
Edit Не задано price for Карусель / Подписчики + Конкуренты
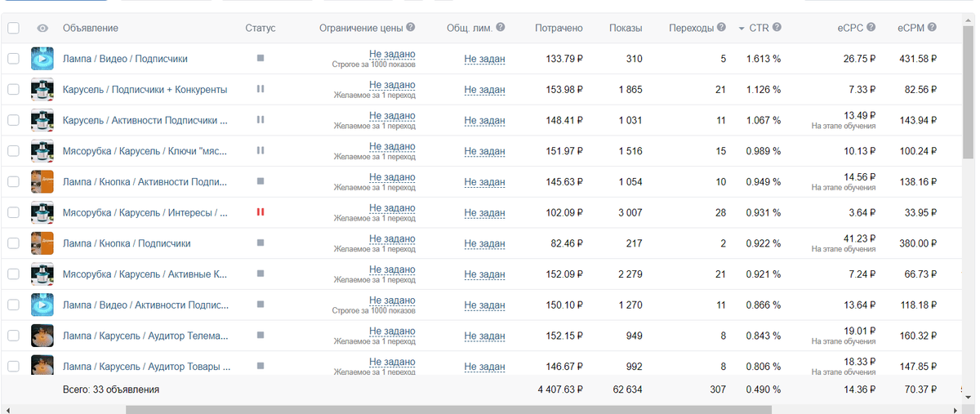click(392, 85)
